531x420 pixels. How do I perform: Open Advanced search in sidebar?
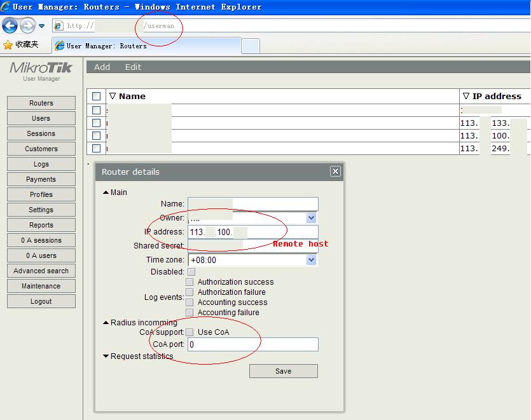pos(41,271)
